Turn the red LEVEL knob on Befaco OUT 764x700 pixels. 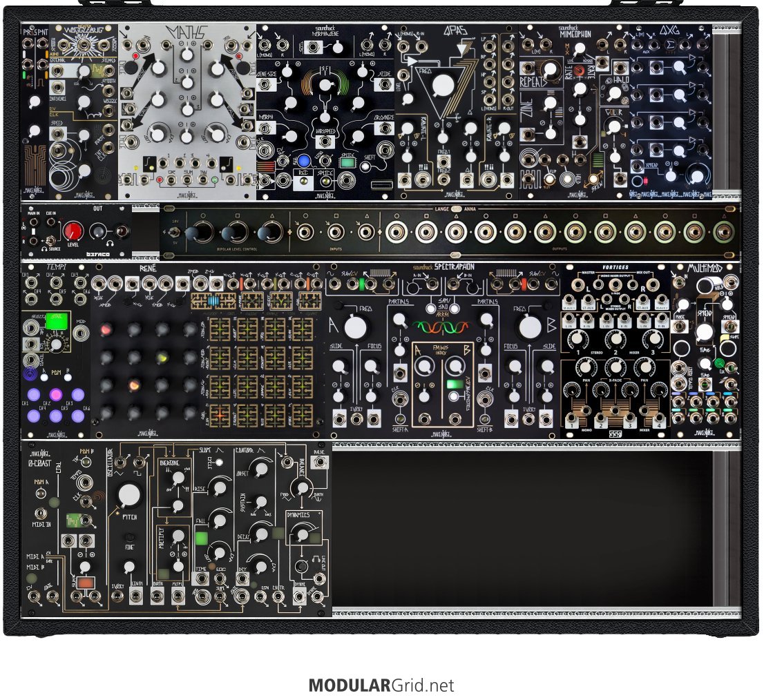tap(73, 231)
